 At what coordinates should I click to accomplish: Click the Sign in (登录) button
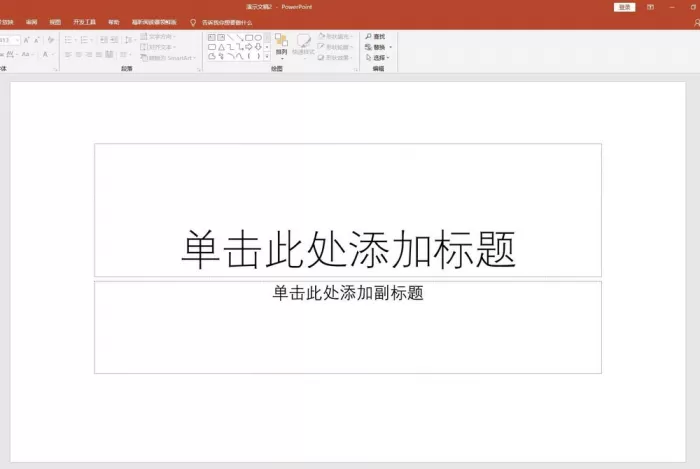click(625, 7)
